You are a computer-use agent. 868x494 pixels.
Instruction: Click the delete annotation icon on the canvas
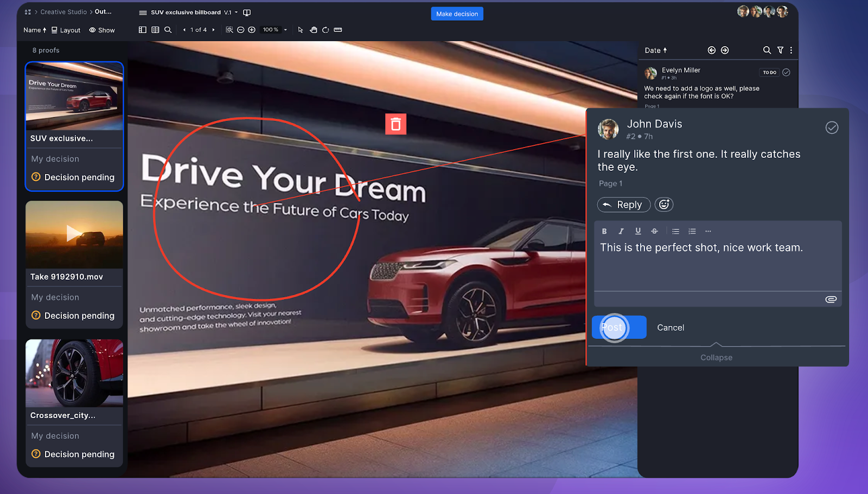click(395, 124)
